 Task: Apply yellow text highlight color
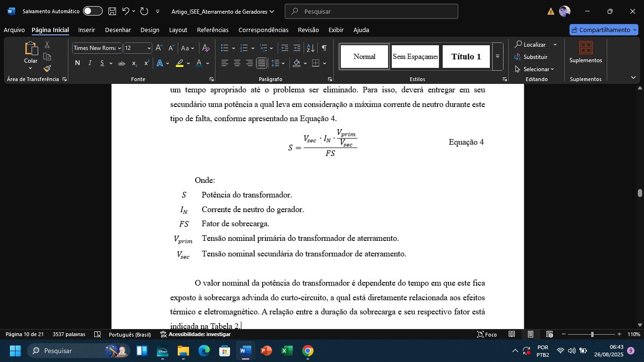[180, 63]
